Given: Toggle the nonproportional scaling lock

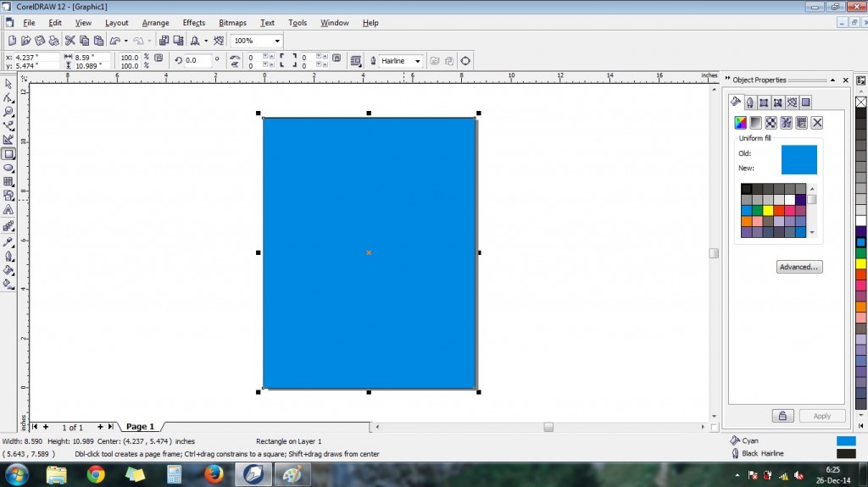Looking at the screenshot, I should tap(159, 58).
